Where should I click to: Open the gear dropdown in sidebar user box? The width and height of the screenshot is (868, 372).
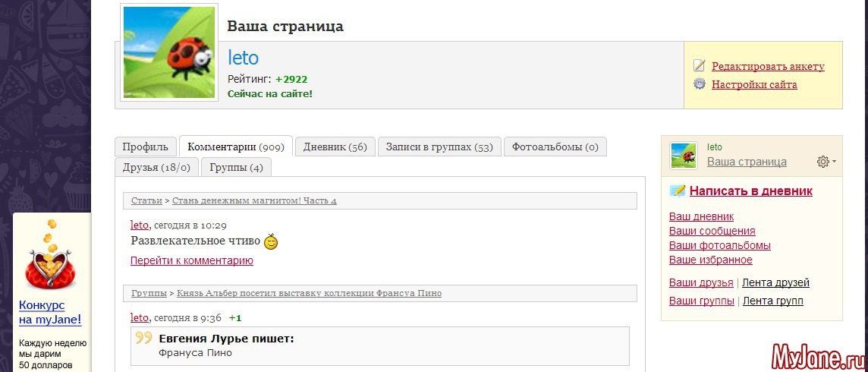[826, 162]
